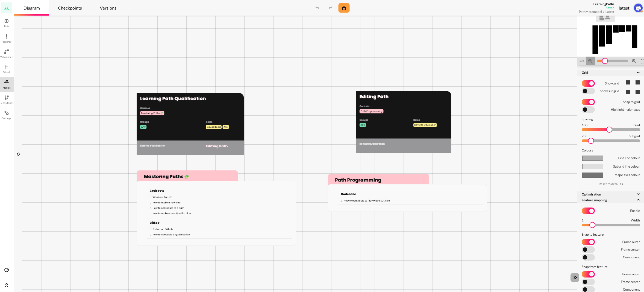Toggle Snap to feature Component
The width and height of the screenshot is (644, 292).
click(588, 257)
